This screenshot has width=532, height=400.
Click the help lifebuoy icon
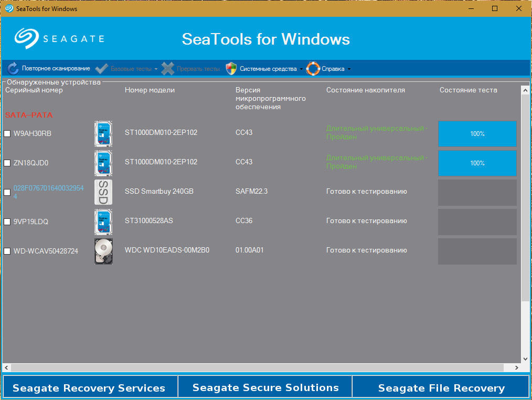(313, 69)
